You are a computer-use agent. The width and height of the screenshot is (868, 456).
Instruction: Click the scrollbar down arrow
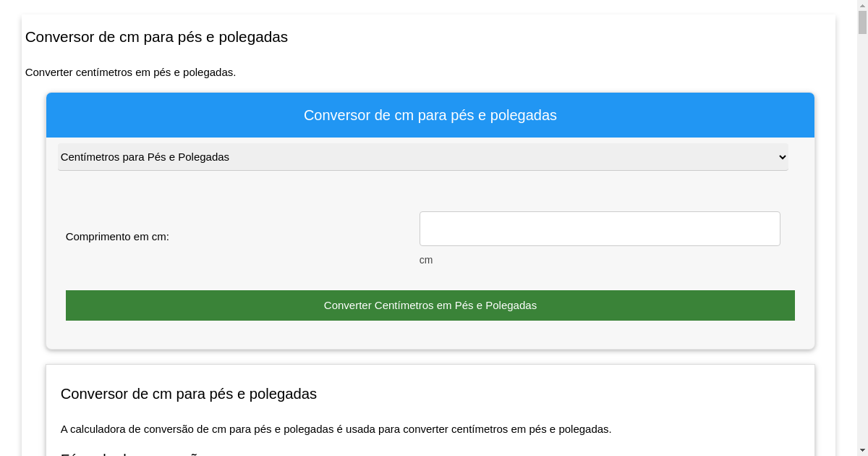(x=862, y=450)
